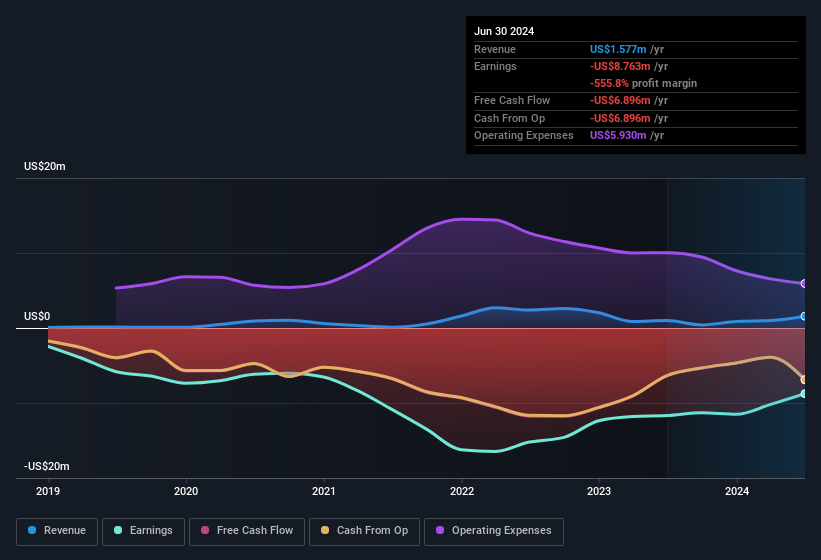Click the US$5.930m operating expenses value
The width and height of the screenshot is (821, 560).
click(x=618, y=136)
